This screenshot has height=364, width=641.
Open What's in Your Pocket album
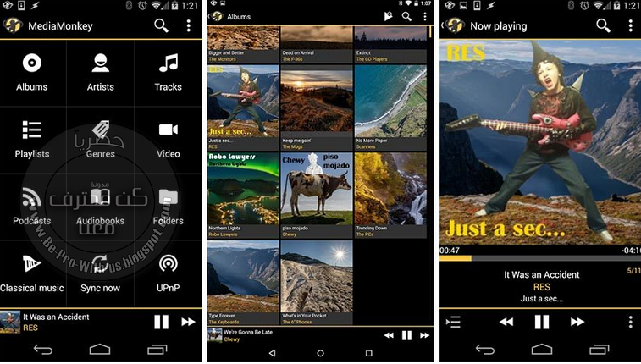[317, 283]
